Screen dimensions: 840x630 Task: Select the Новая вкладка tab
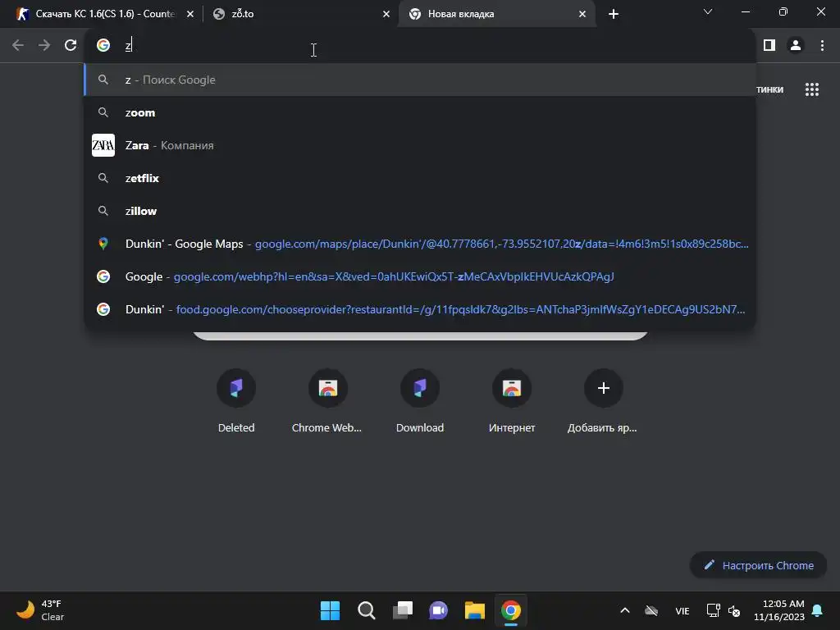497,14
